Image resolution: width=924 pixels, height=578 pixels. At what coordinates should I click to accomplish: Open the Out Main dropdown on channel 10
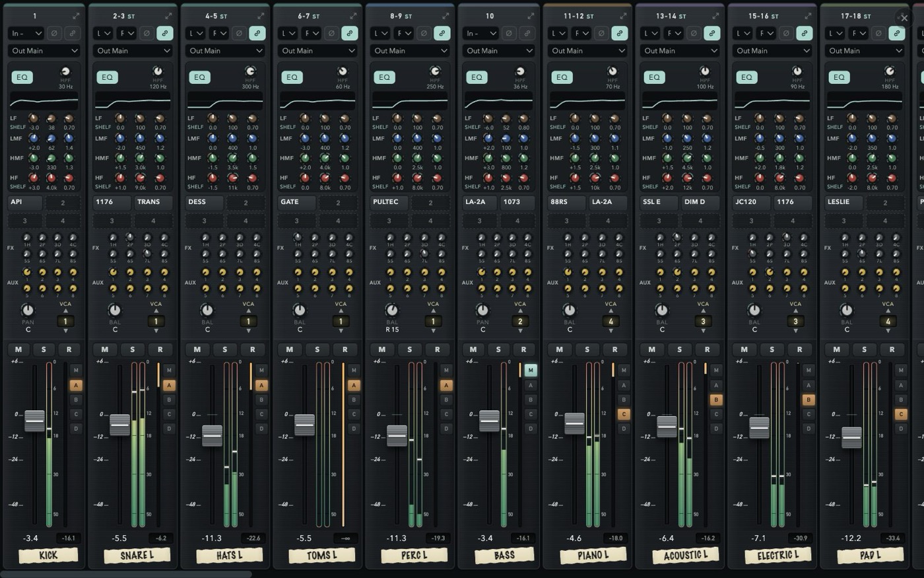tap(499, 51)
